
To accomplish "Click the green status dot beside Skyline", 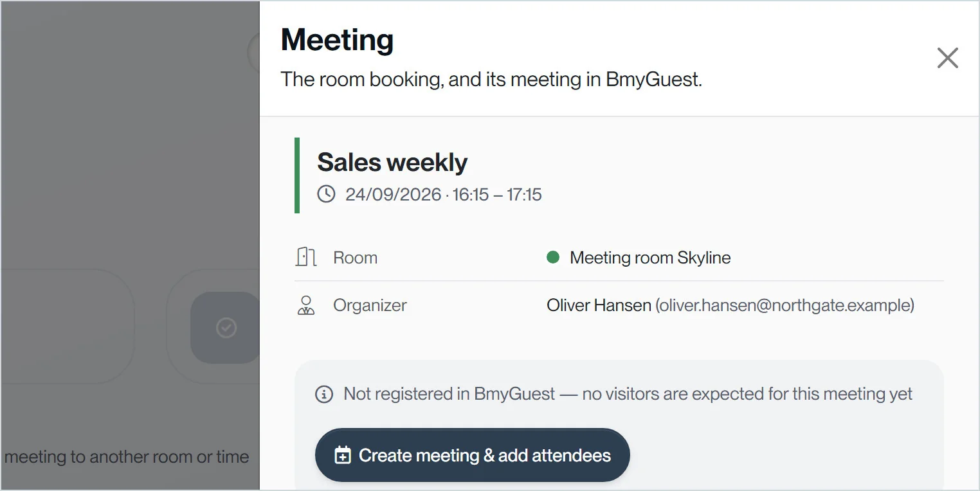I will coord(553,258).
